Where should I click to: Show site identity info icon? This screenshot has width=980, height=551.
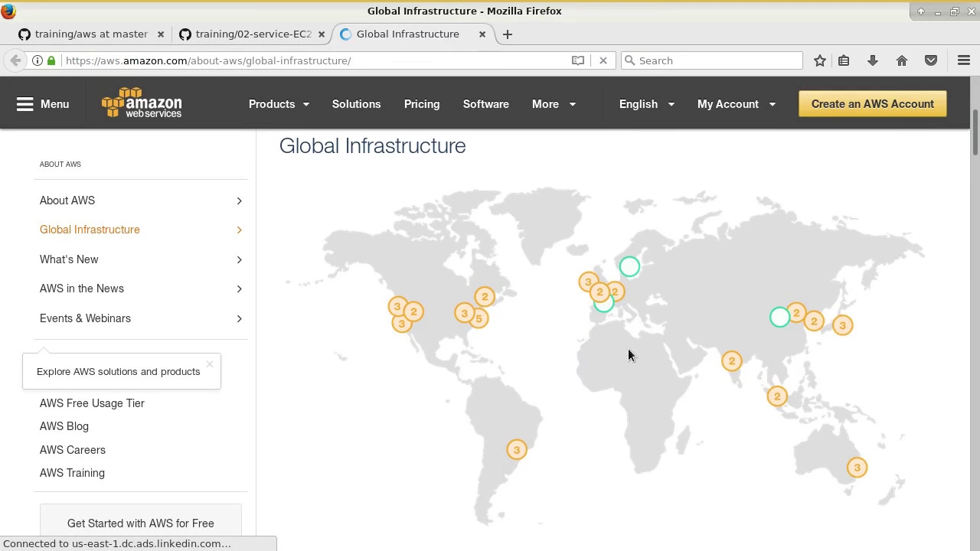tap(37, 60)
